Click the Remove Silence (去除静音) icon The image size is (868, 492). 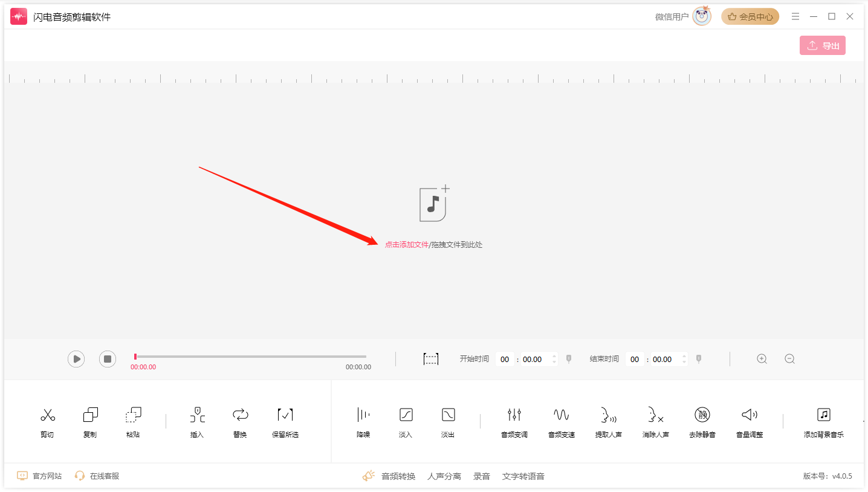pos(702,415)
